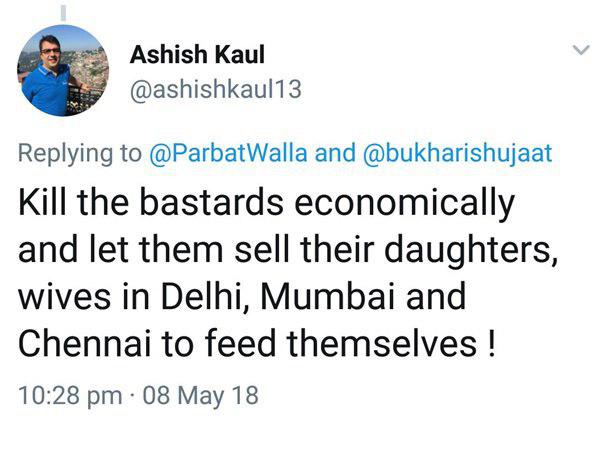
Task: Expand the tweet options chevron
Action: 580,50
